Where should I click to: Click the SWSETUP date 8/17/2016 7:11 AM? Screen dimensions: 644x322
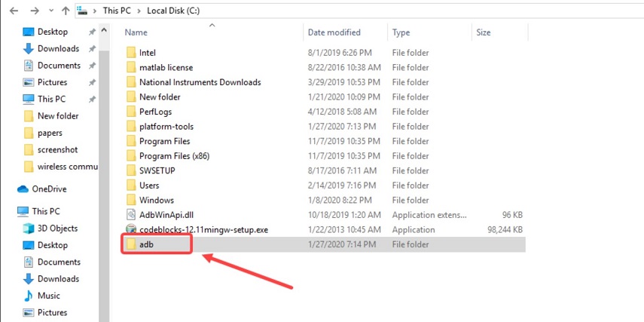click(x=342, y=170)
